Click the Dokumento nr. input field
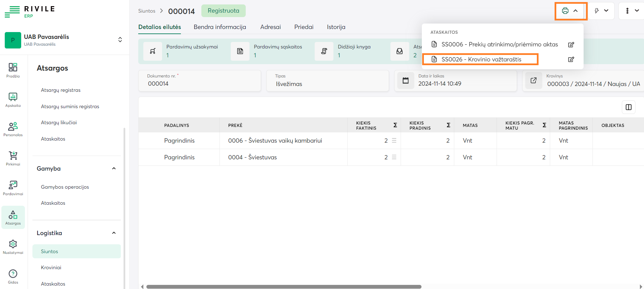This screenshot has height=289, width=644. click(x=199, y=84)
